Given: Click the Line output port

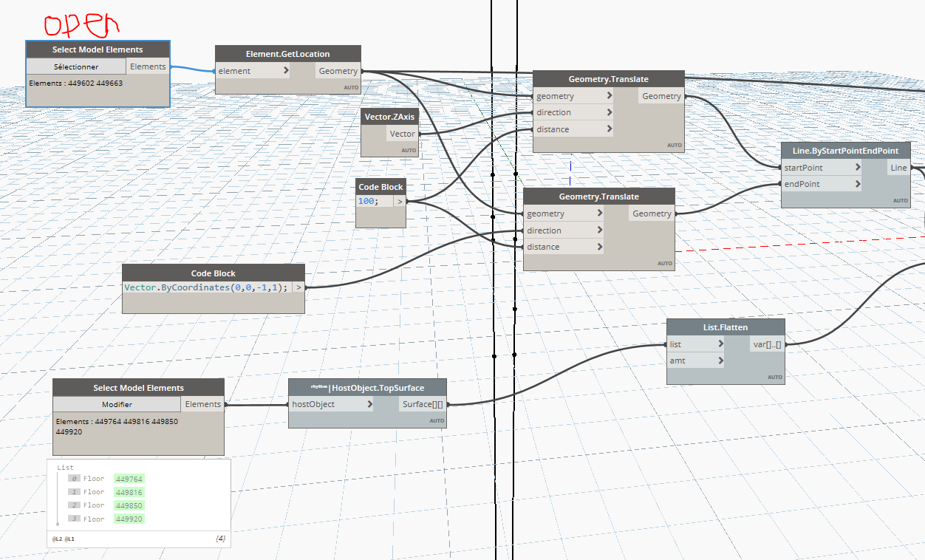Looking at the screenshot, I should (x=898, y=168).
